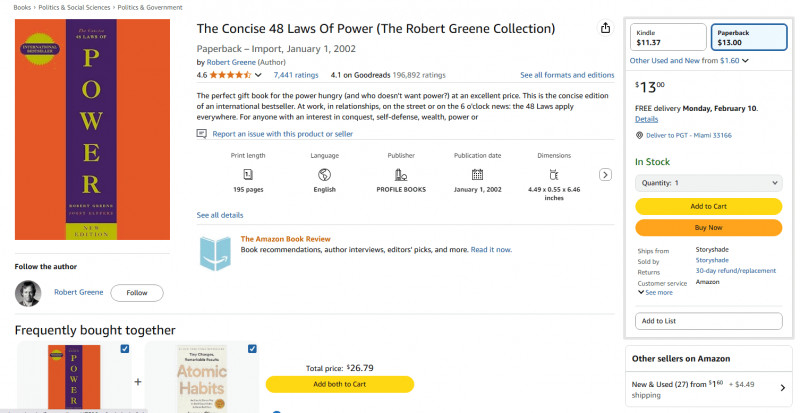The image size is (800, 413).
Task: Expand See more seller details
Action: 655,292
